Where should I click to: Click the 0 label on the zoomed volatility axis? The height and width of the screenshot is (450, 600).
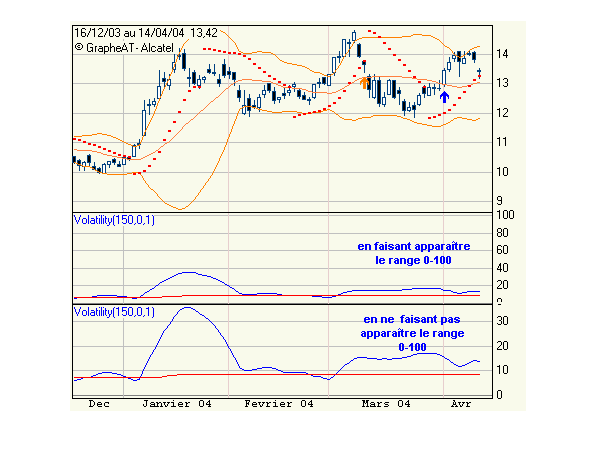(499, 395)
